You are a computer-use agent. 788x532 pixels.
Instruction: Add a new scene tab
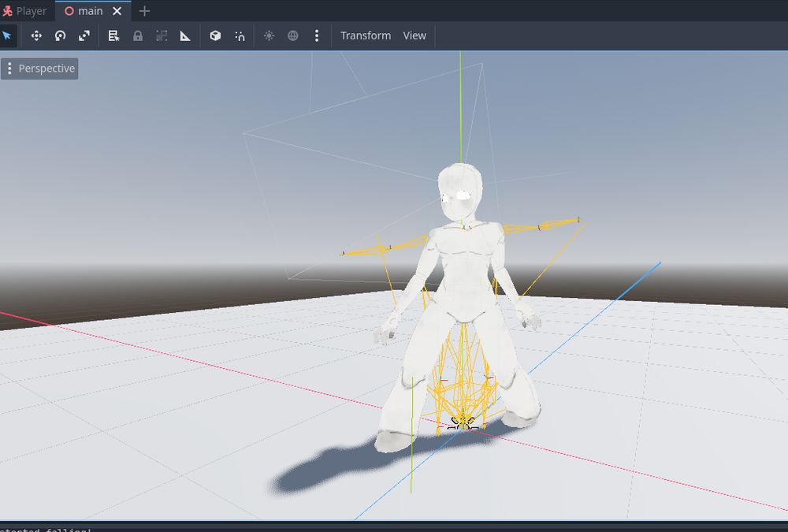[144, 11]
